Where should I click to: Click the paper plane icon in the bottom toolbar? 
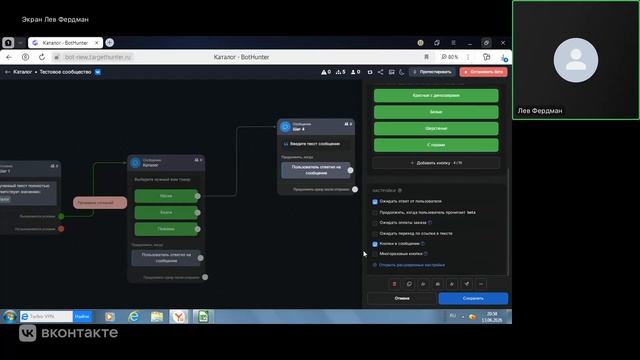pos(467,284)
